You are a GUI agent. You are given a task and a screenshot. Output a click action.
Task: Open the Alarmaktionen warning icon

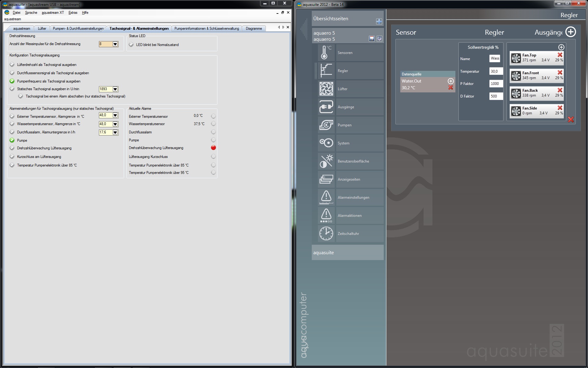326,216
